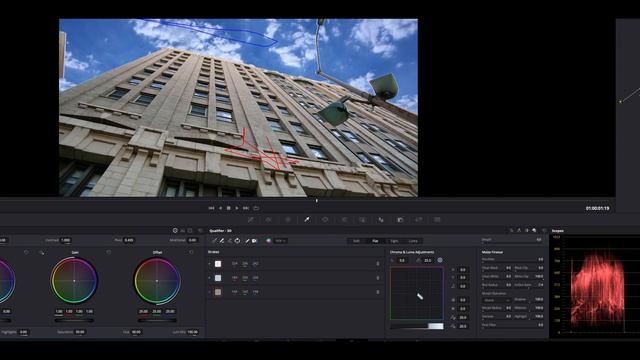Click the Saturation value field
The width and height of the screenshot is (640, 360).
[x=80, y=332]
